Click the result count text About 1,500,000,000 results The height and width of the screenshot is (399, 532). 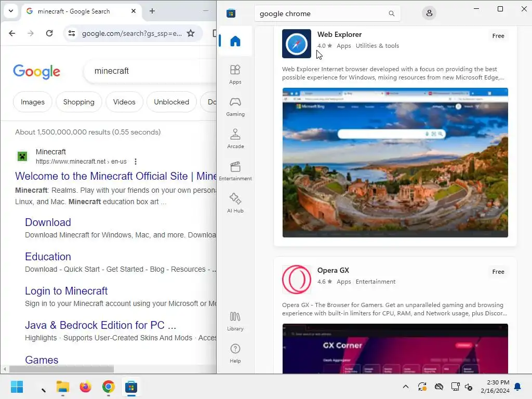(x=88, y=132)
